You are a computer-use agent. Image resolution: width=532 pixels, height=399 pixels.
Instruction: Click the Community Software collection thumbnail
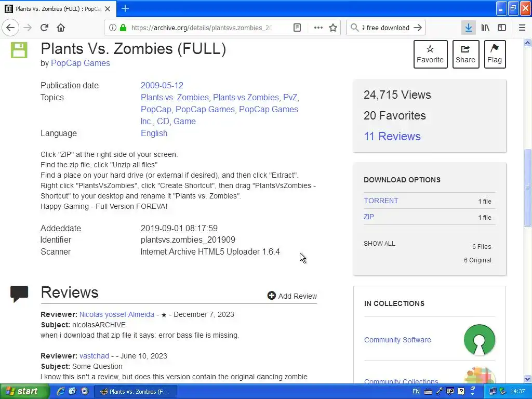pos(480,340)
